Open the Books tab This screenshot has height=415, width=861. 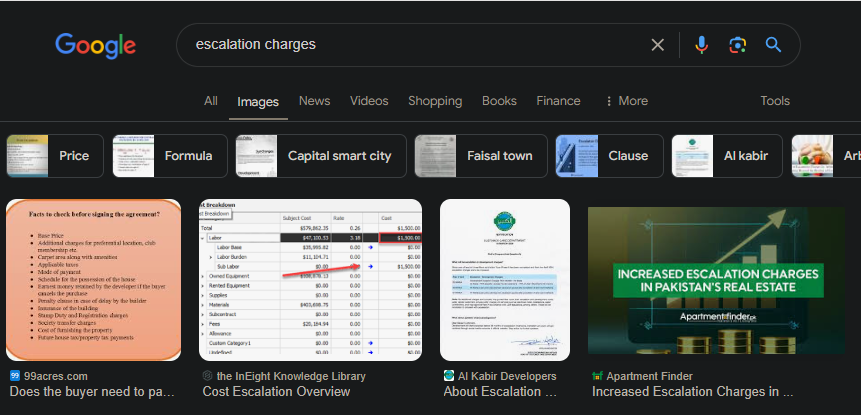[499, 101]
